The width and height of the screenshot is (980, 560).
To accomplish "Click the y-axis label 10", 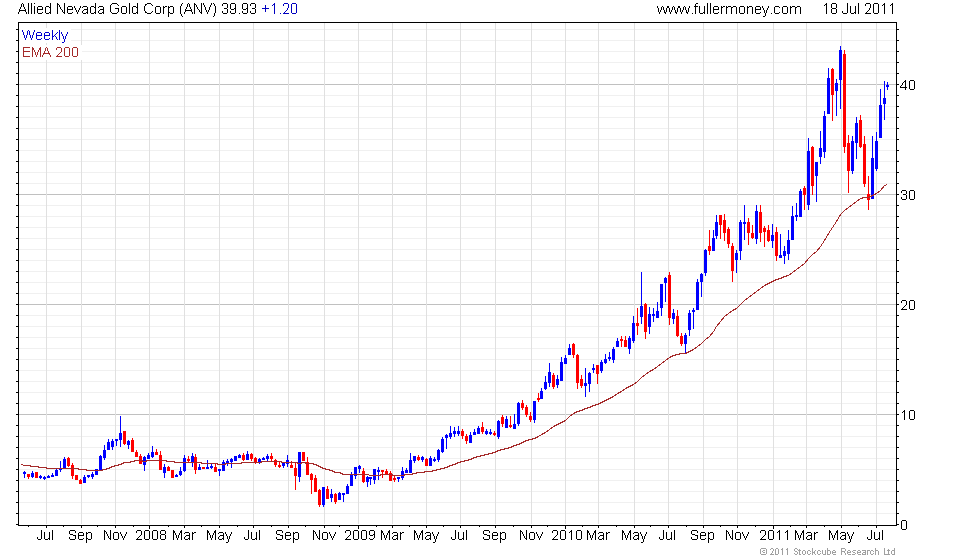I will [908, 415].
